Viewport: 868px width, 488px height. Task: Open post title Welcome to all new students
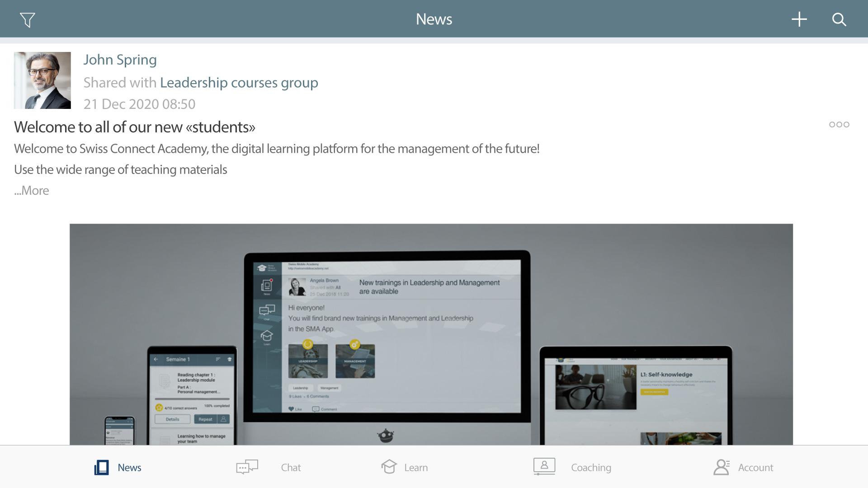pyautogui.click(x=135, y=127)
